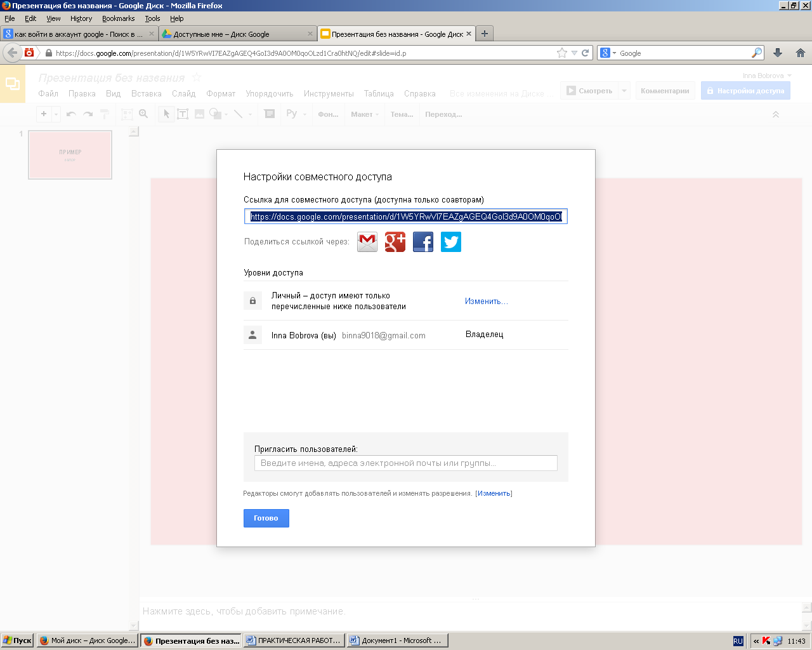This screenshot has width=812, height=650.
Task: Switch to the как войти в аккаунт google tab
Action: coord(79,34)
